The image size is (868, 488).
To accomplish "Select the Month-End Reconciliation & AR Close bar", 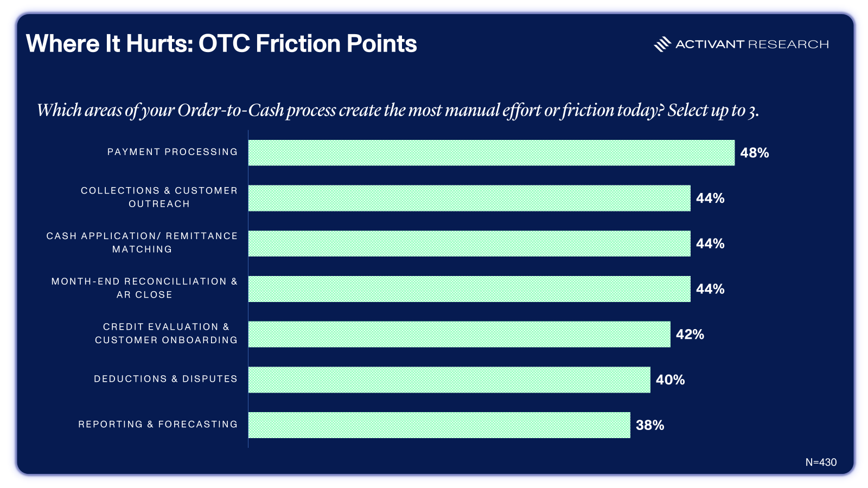I will pos(469,289).
